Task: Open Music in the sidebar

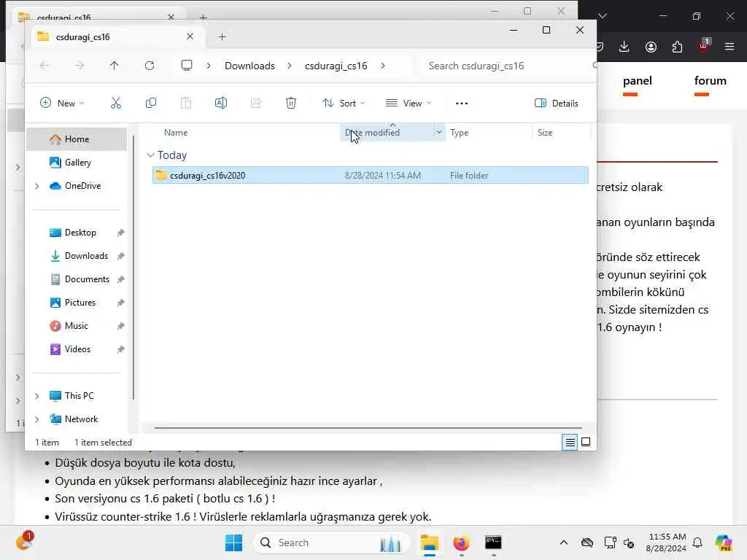Action: coord(76,326)
